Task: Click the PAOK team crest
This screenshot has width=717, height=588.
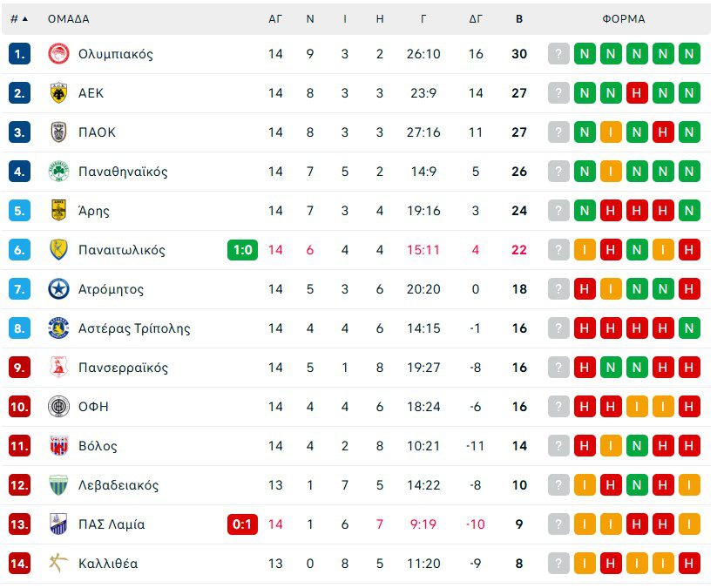Action: coord(58,132)
